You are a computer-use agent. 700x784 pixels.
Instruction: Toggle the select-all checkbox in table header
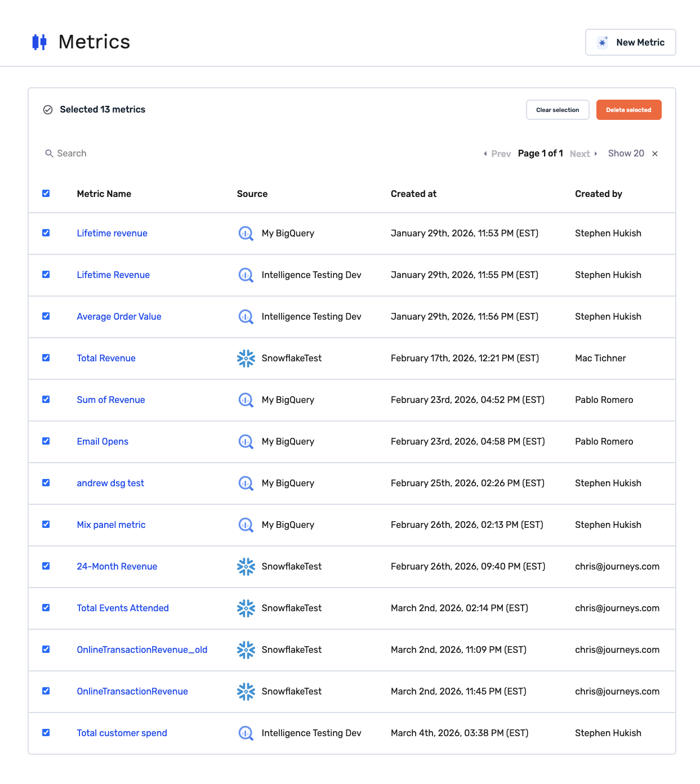coord(46,194)
